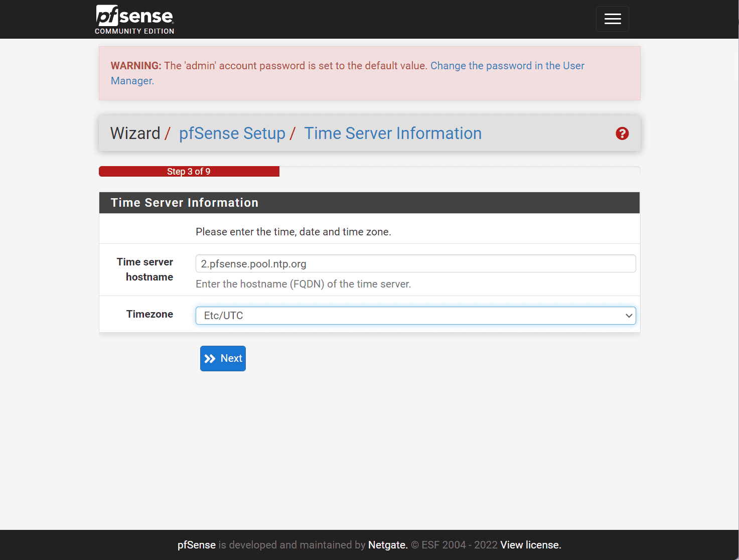
Task: Click the 'Please enter the time, date' text
Action: click(293, 232)
